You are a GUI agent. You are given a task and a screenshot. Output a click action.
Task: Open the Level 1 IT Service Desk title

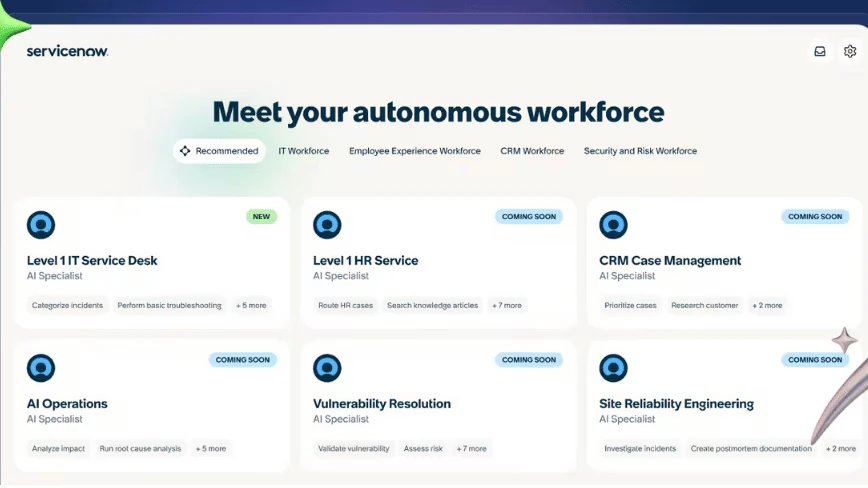pos(92,261)
